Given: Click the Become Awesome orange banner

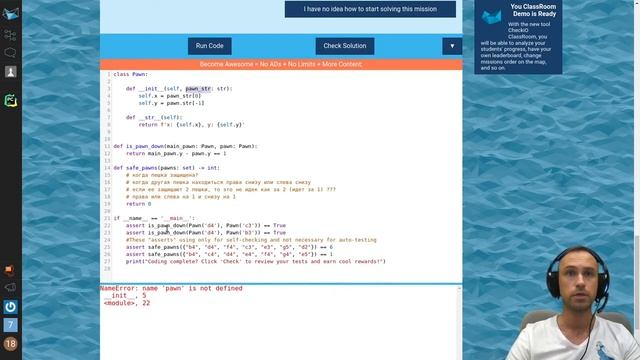Looking at the screenshot, I should pyautogui.click(x=281, y=64).
